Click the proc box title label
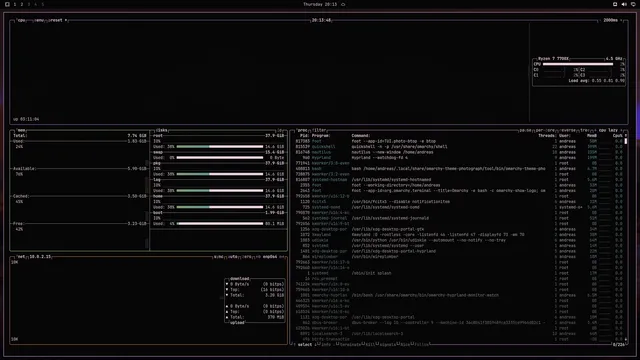The width and height of the screenshot is (640, 360). coord(302,130)
